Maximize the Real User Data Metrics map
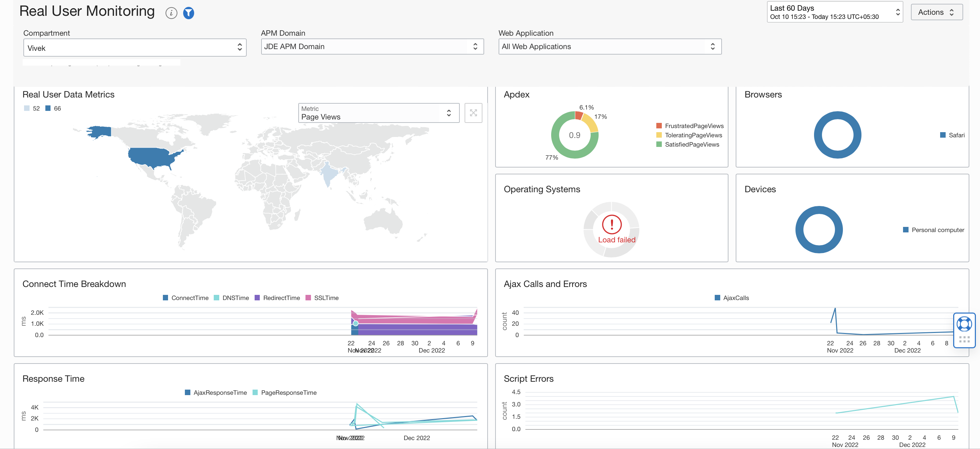This screenshot has height=449, width=980. pyautogui.click(x=473, y=113)
